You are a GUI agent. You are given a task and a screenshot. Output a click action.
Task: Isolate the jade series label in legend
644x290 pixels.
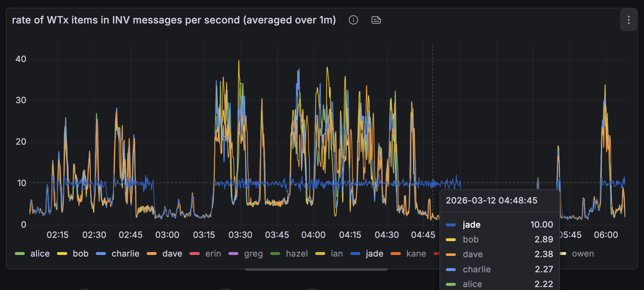tap(374, 254)
